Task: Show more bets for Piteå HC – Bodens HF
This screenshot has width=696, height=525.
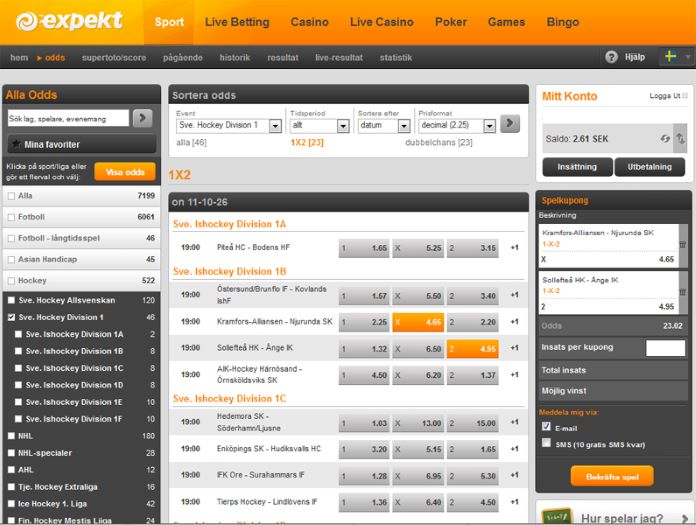Action: (x=514, y=248)
